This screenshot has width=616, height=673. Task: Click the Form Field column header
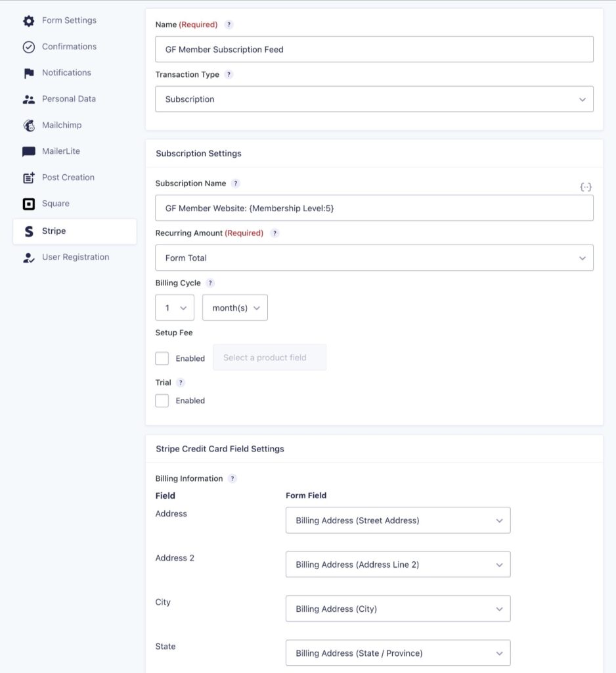(306, 496)
